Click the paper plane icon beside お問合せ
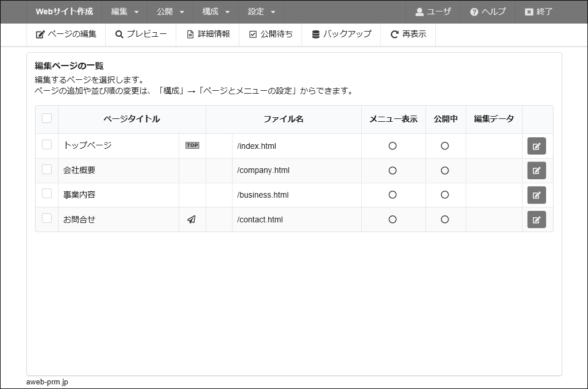 tap(192, 219)
